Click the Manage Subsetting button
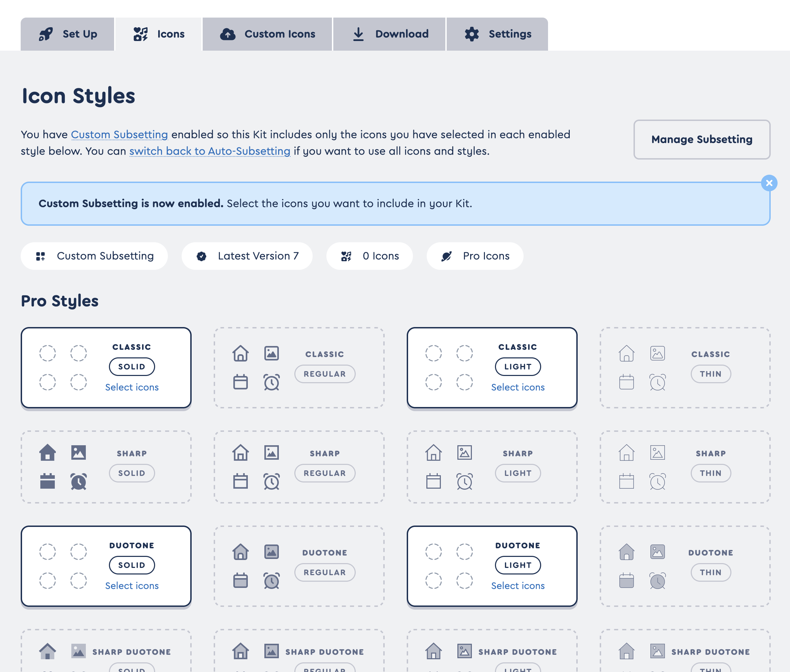The image size is (790, 672). [x=701, y=140]
